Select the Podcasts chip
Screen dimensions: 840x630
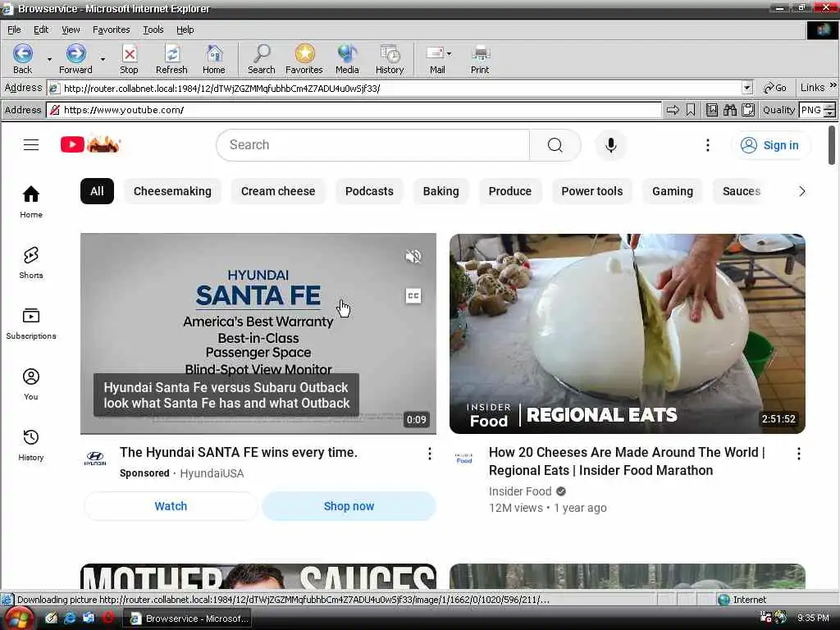(x=369, y=191)
